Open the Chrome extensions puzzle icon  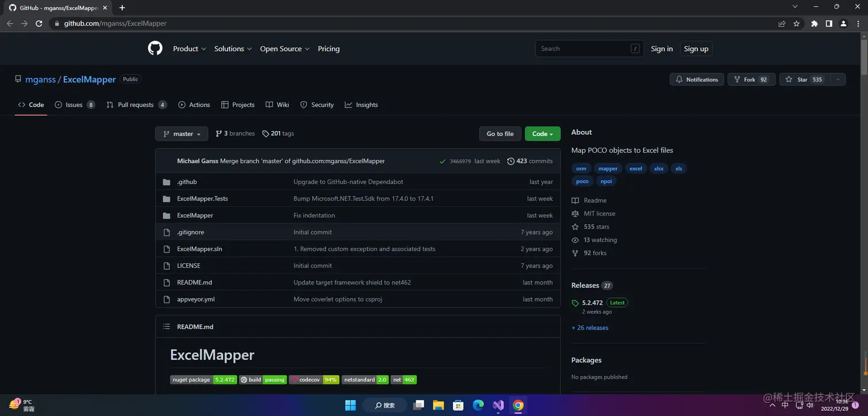[x=814, y=24]
